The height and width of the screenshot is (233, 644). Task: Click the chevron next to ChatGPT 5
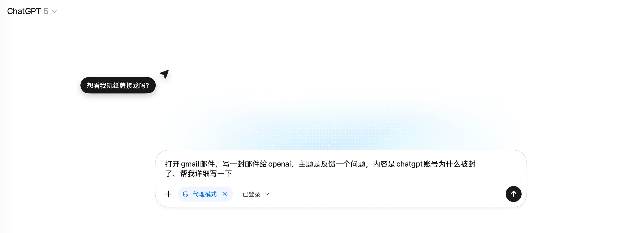(x=54, y=12)
